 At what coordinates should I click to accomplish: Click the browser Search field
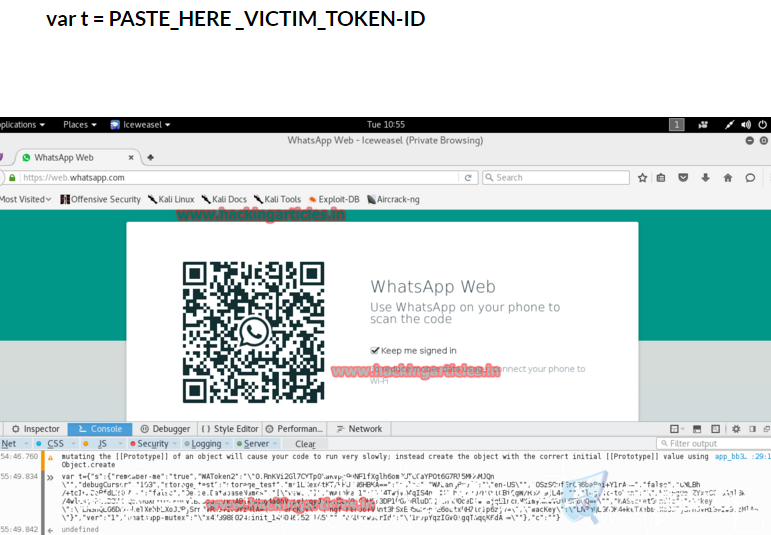pyautogui.click(x=556, y=178)
